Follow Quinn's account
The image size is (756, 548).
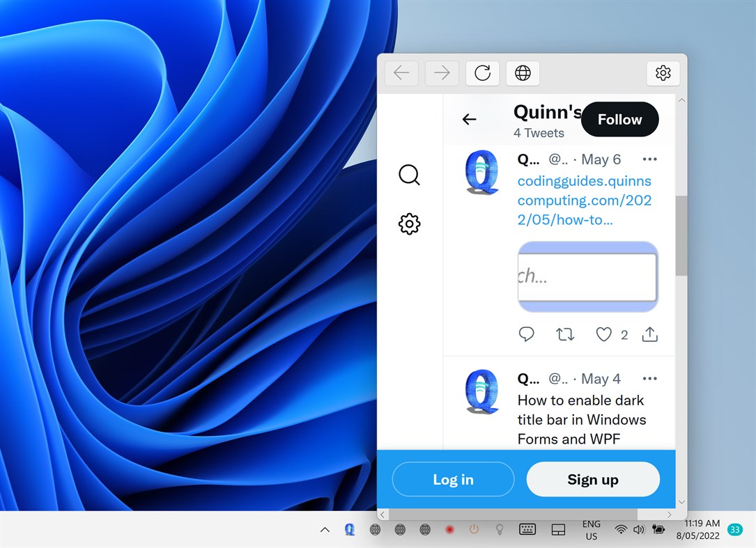pyautogui.click(x=619, y=119)
